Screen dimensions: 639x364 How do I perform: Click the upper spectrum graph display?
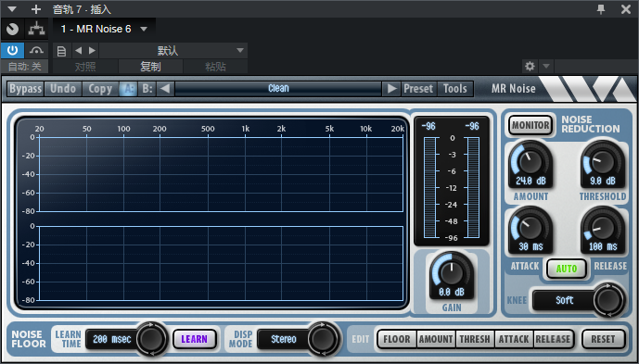pyautogui.click(x=222, y=174)
